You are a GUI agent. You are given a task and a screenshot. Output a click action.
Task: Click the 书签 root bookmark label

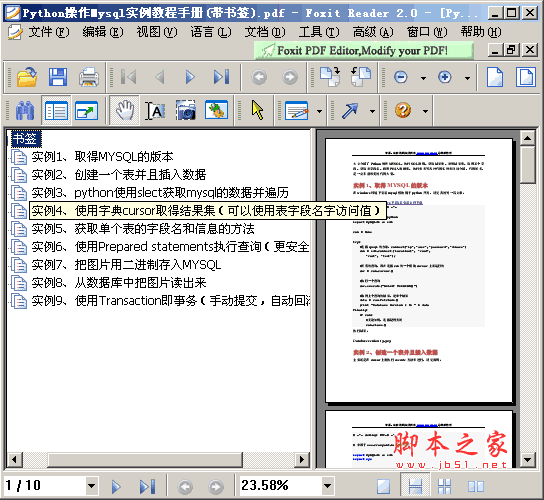(x=26, y=139)
